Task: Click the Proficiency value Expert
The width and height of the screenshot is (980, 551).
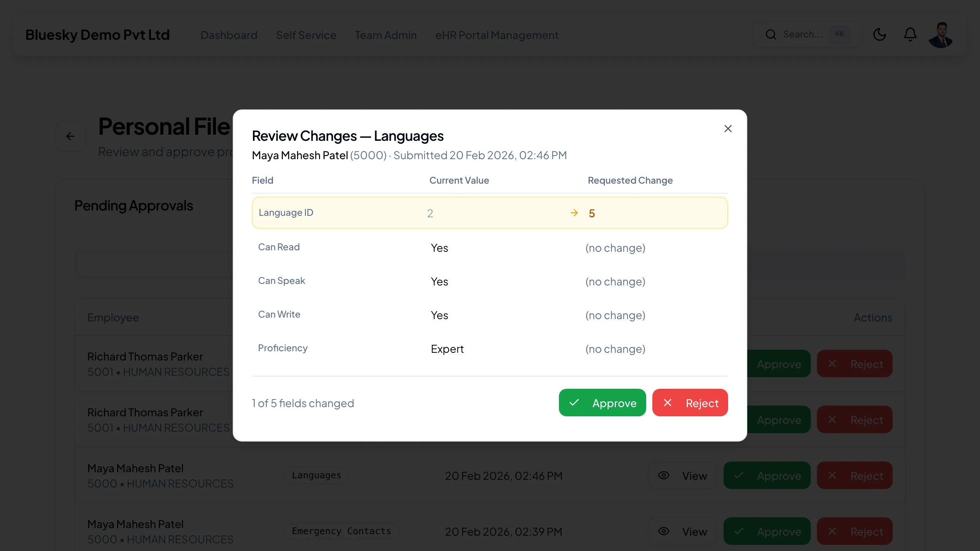Action: pos(447,349)
